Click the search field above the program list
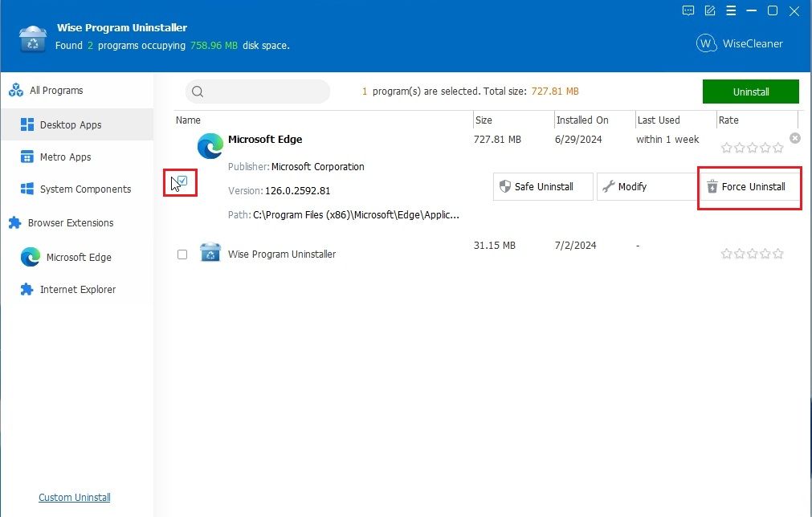The height and width of the screenshot is (517, 812). tap(257, 92)
